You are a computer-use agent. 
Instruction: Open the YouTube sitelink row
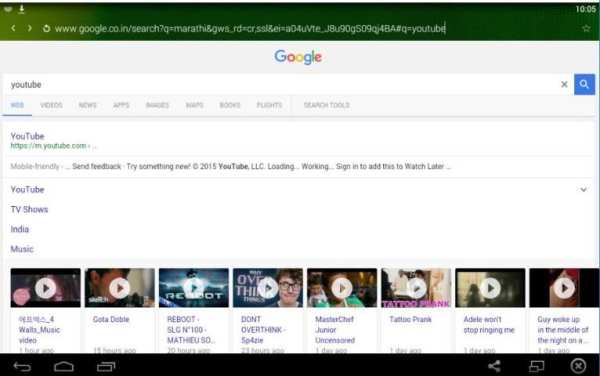pos(28,190)
